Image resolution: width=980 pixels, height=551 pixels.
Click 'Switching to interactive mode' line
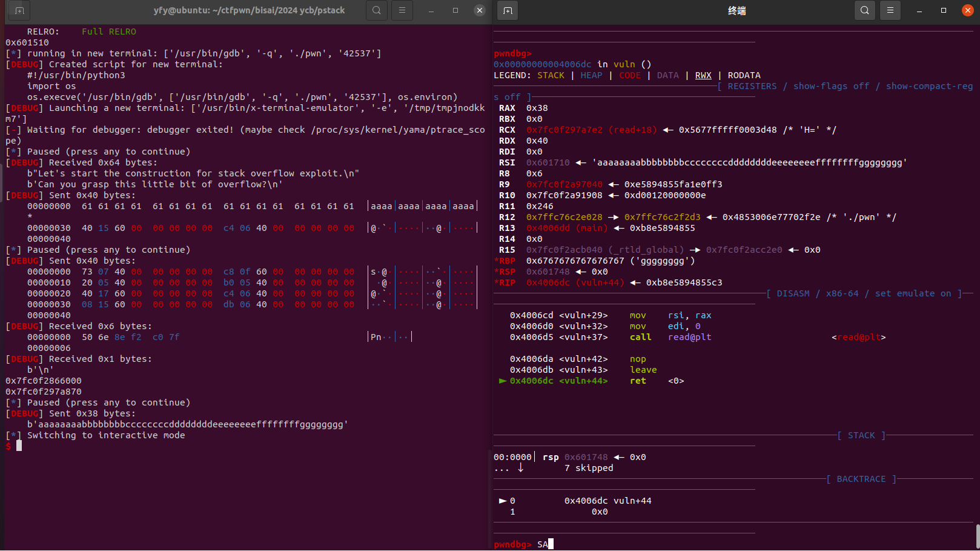pyautogui.click(x=106, y=435)
